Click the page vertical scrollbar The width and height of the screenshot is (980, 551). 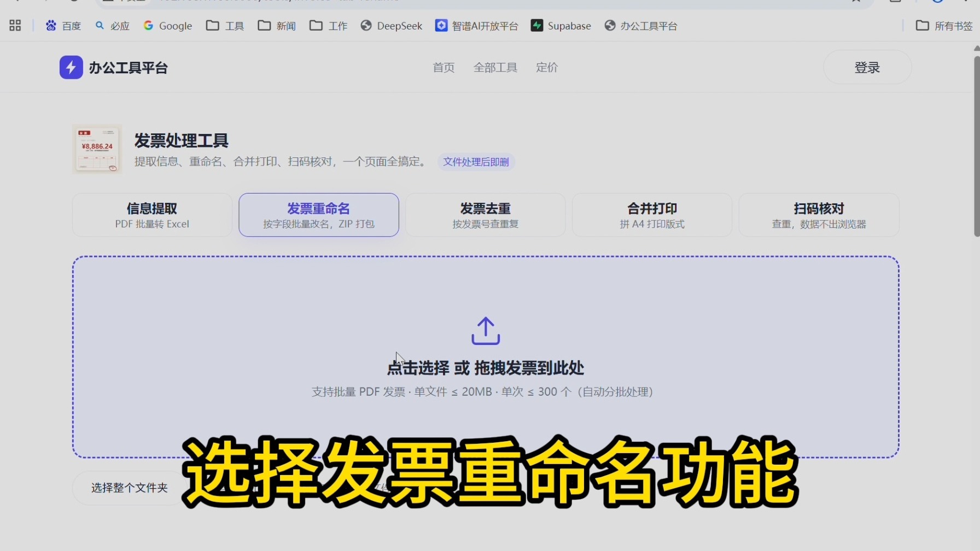click(x=977, y=148)
